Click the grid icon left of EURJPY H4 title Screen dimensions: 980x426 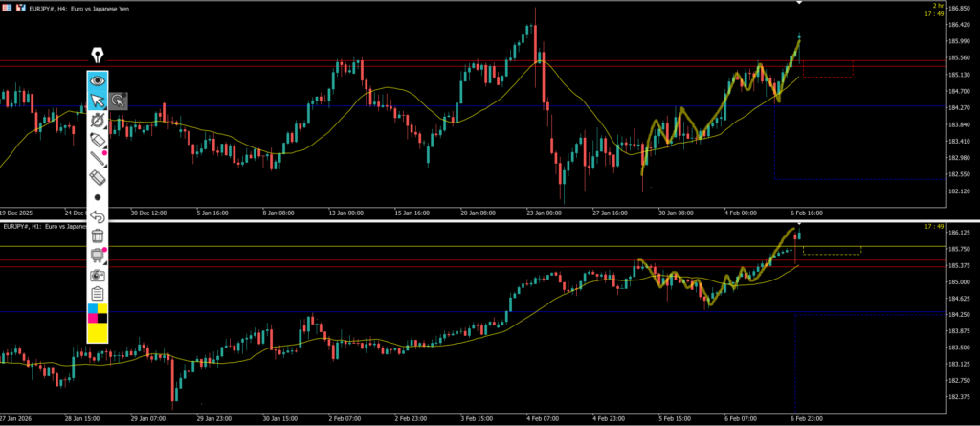point(5,7)
